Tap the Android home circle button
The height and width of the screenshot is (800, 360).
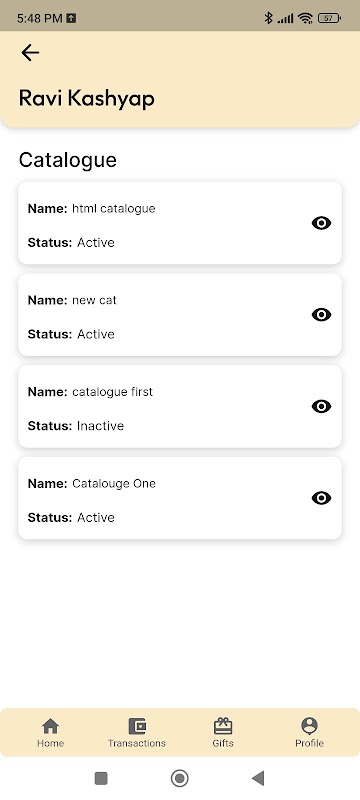click(x=179, y=778)
